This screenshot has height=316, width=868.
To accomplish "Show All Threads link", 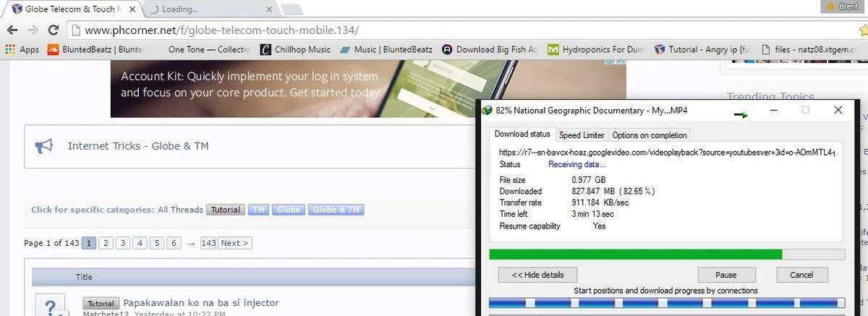I will [180, 210].
